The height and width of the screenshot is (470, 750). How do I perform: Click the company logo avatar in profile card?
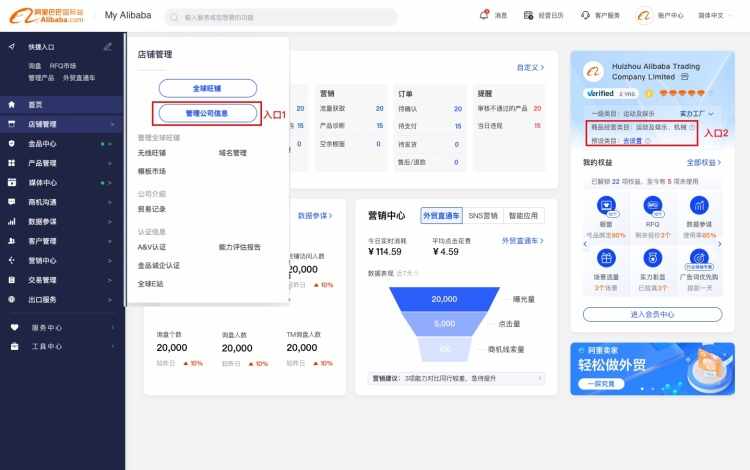pyautogui.click(x=593, y=71)
